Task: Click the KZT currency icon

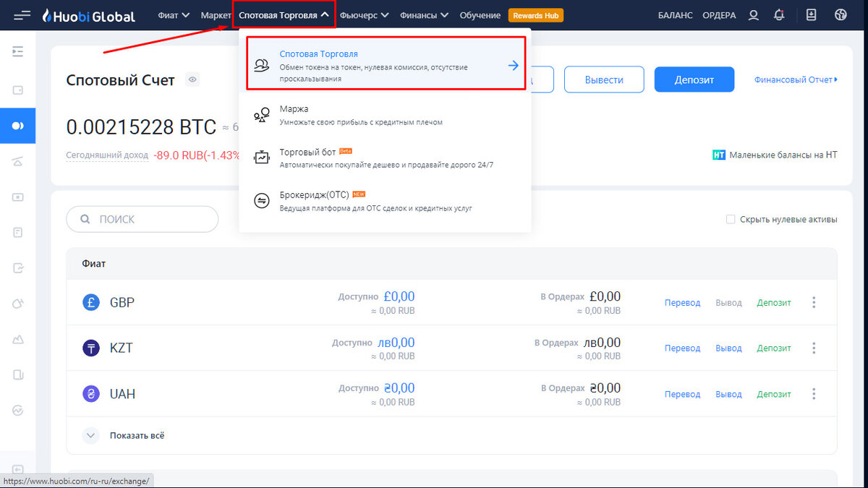Action: [x=91, y=348]
